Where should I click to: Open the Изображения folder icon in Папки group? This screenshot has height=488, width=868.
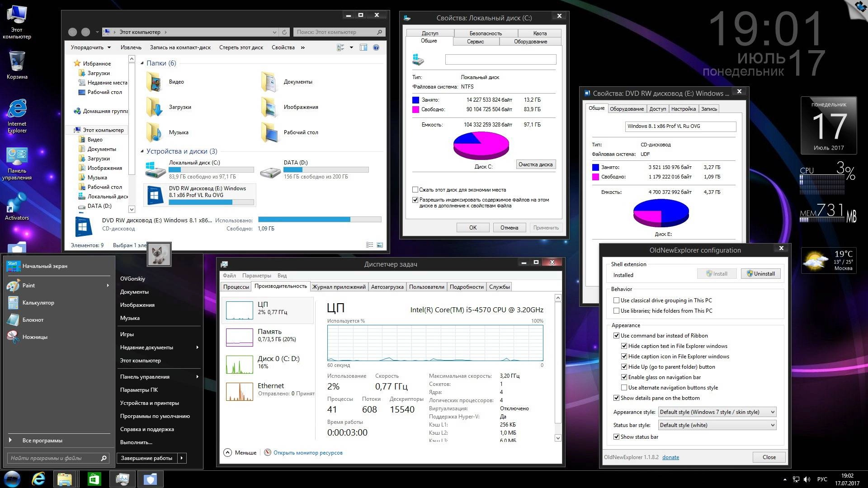[x=269, y=108]
